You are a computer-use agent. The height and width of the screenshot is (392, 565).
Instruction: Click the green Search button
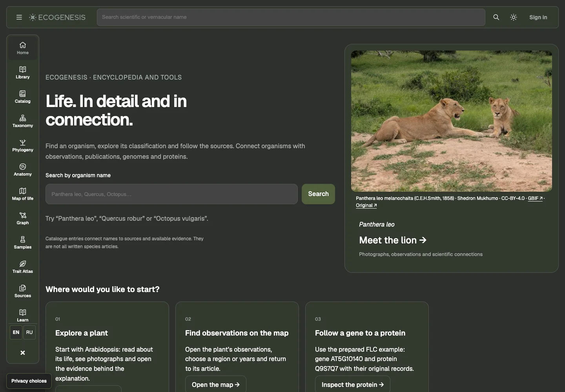coord(318,194)
